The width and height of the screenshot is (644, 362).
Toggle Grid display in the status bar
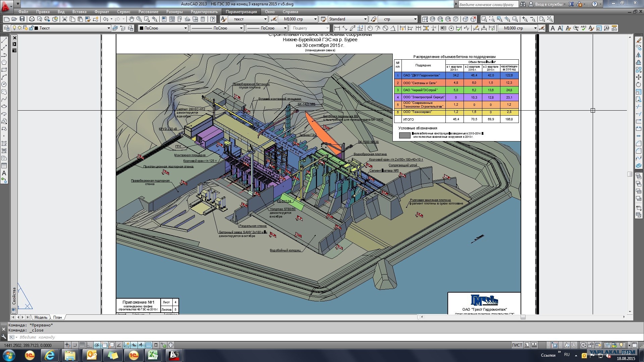(x=82, y=345)
